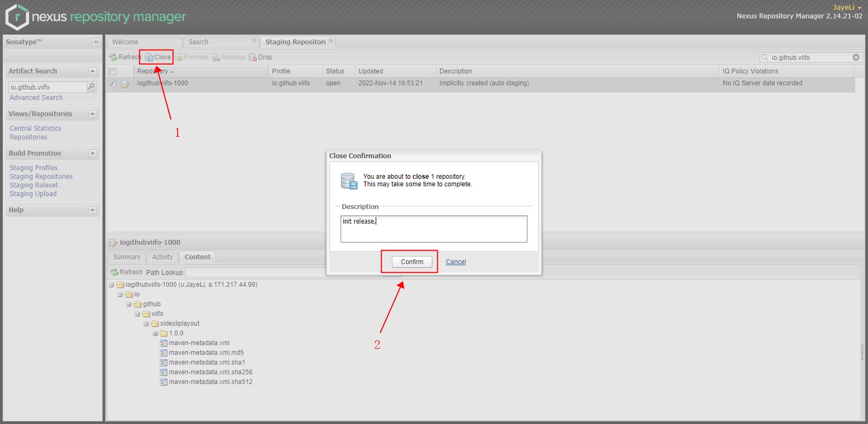The width and height of the screenshot is (868, 424).
Task: Select maven-metadata.xml.sha1 file
Action: click(207, 362)
